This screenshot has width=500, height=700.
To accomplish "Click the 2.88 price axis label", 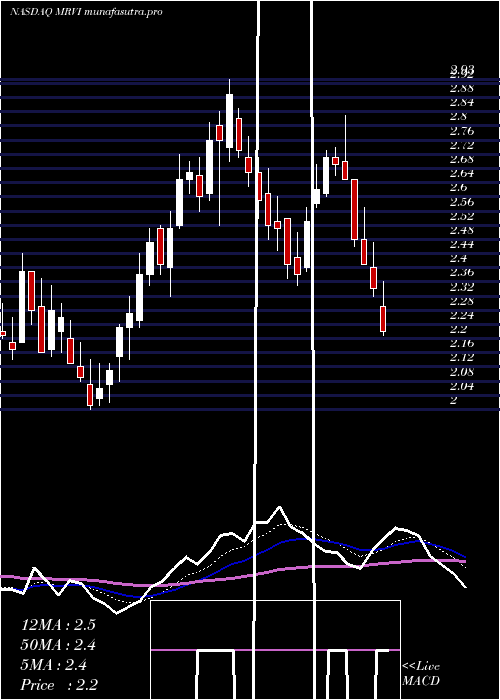I will click(462, 88).
